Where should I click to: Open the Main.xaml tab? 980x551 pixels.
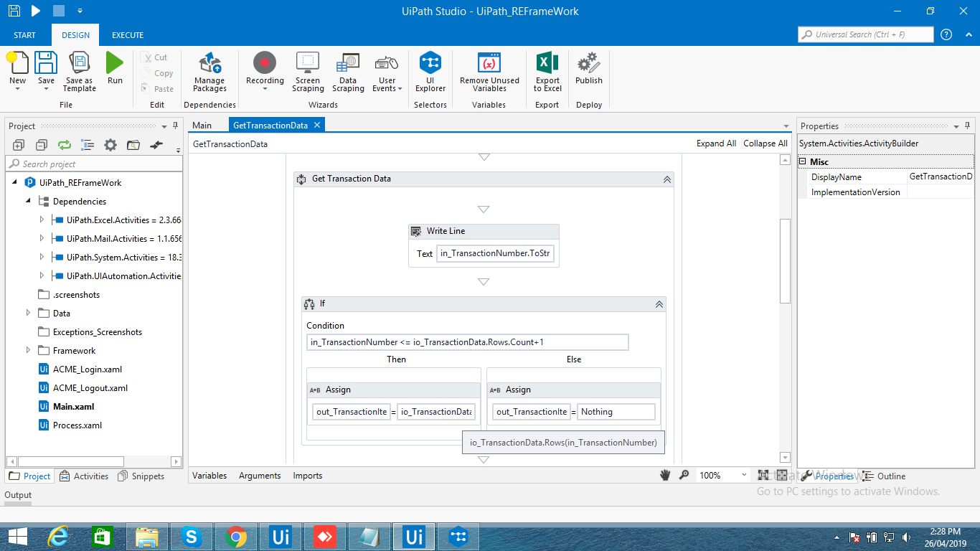202,124
